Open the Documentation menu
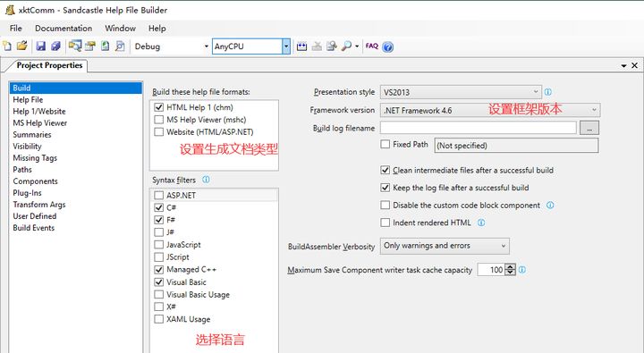This screenshot has height=353, width=644. (x=64, y=29)
